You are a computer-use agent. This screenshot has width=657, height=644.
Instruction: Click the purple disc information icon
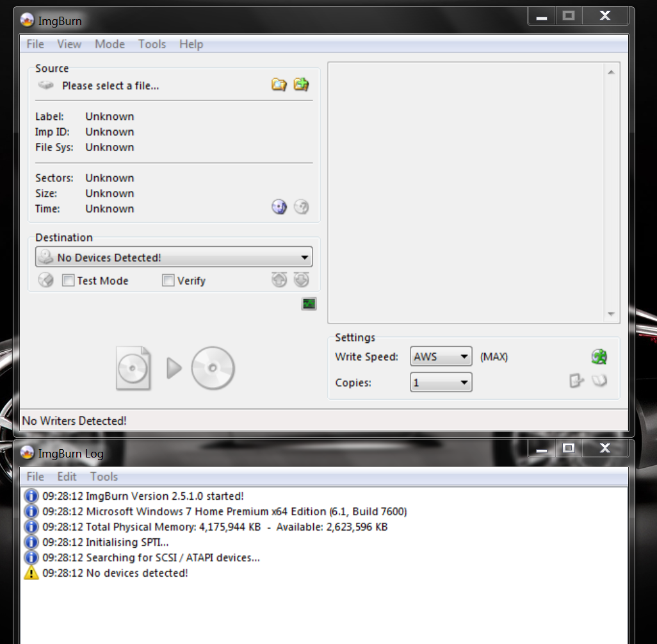pos(279,206)
